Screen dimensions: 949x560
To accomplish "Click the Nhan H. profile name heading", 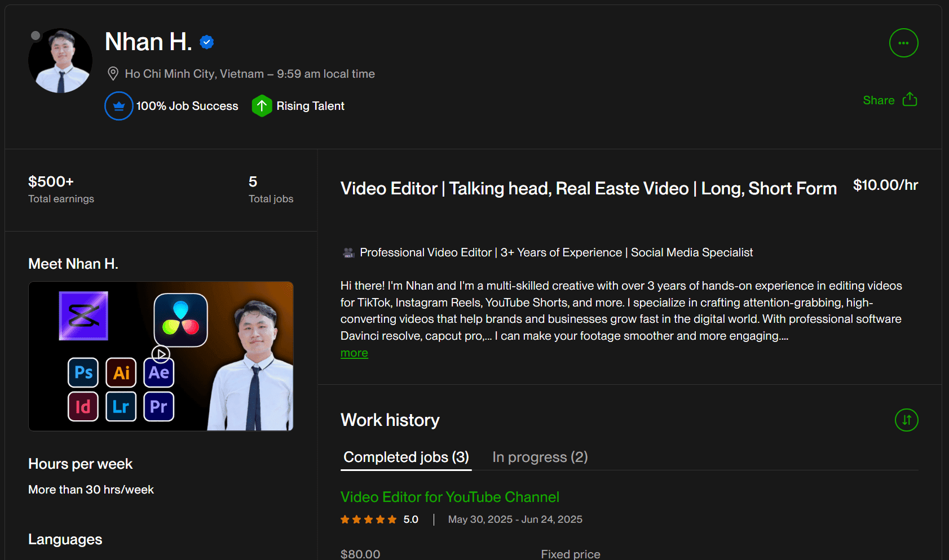I will (148, 42).
